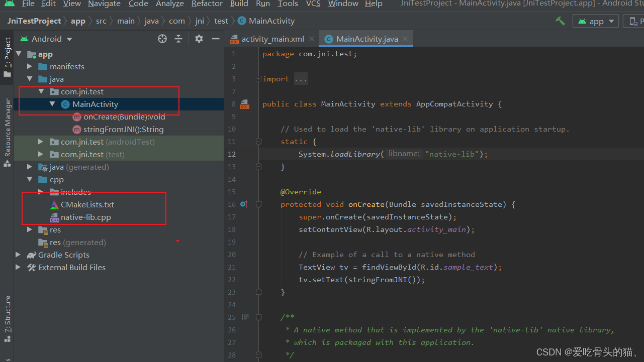
Task: Expand the res folder
Action: [30, 229]
